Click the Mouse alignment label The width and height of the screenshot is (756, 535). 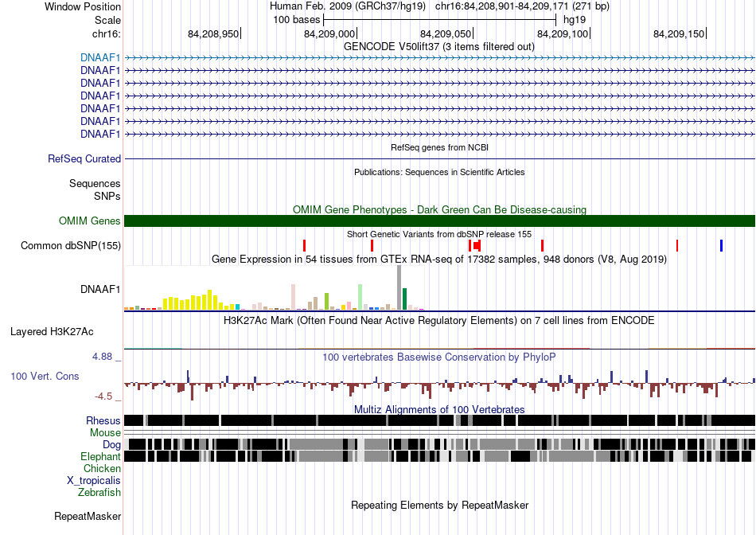pyautogui.click(x=105, y=433)
